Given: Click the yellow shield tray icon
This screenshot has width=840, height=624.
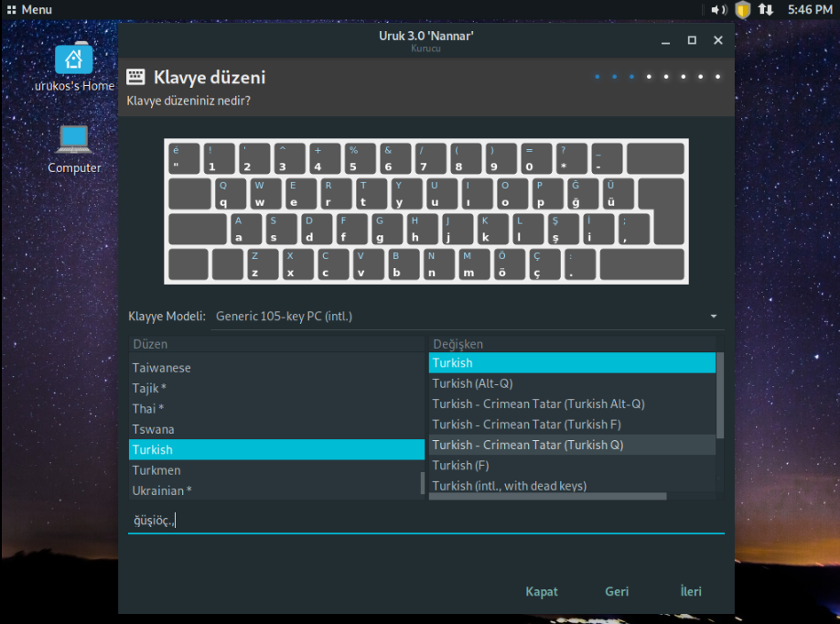Looking at the screenshot, I should point(742,10).
